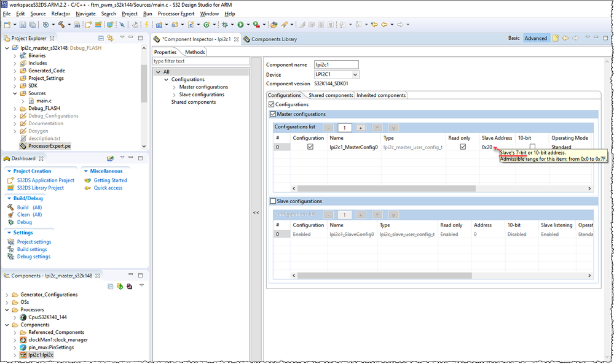The height and width of the screenshot is (364, 614).
Task: Click Project Explorer vertical scrollbar
Action: (x=144, y=83)
